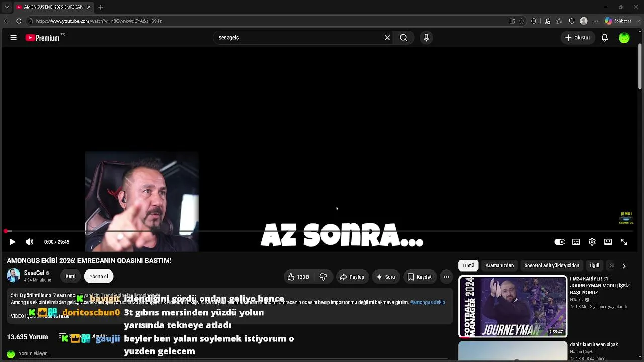The height and width of the screenshot is (362, 644).
Task: Open browser extensions puzzle icon
Action: [534, 21]
